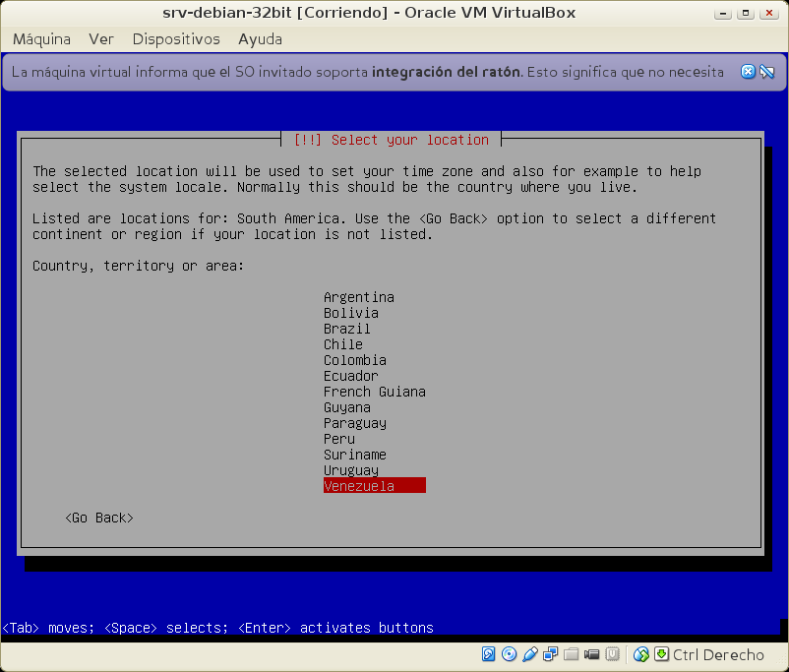Pick Colombia as the location
The height and width of the screenshot is (672, 789).
[x=355, y=360]
